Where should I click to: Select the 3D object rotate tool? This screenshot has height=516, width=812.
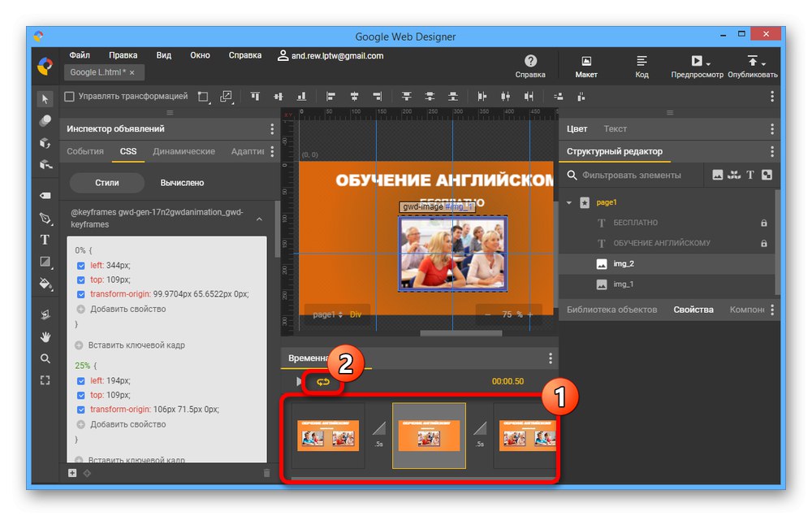click(45, 143)
